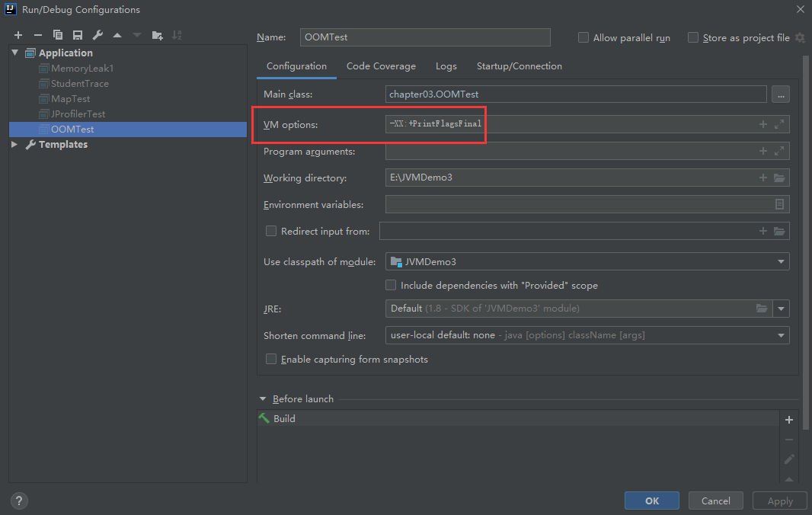This screenshot has height=515, width=812.
Task: Add a Before launch task
Action: (x=789, y=420)
